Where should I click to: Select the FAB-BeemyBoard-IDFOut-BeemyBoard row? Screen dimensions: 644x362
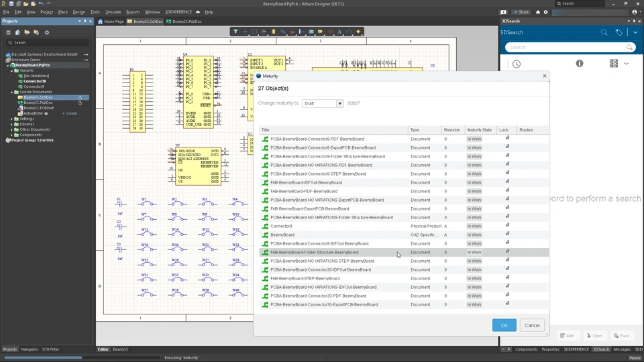[404, 182]
